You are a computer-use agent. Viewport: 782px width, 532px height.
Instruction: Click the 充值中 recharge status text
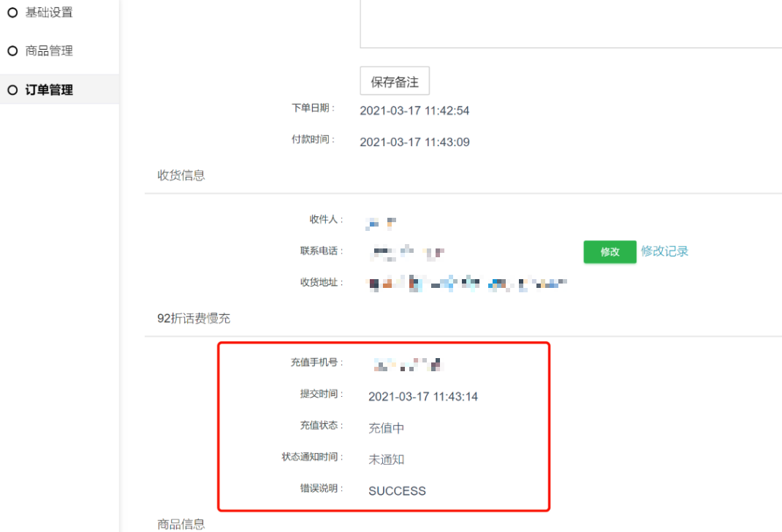[386, 428]
